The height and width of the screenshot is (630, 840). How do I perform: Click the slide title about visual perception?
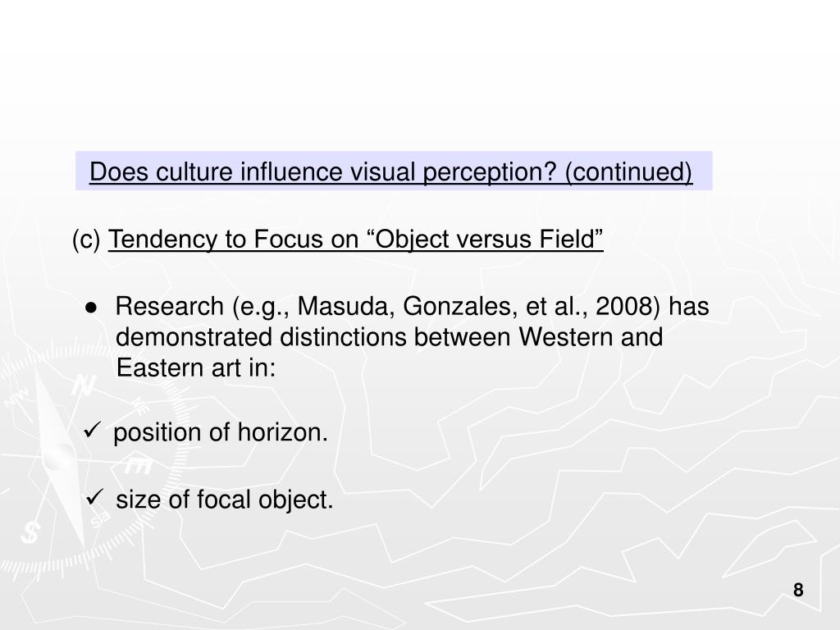pyautogui.click(x=390, y=172)
